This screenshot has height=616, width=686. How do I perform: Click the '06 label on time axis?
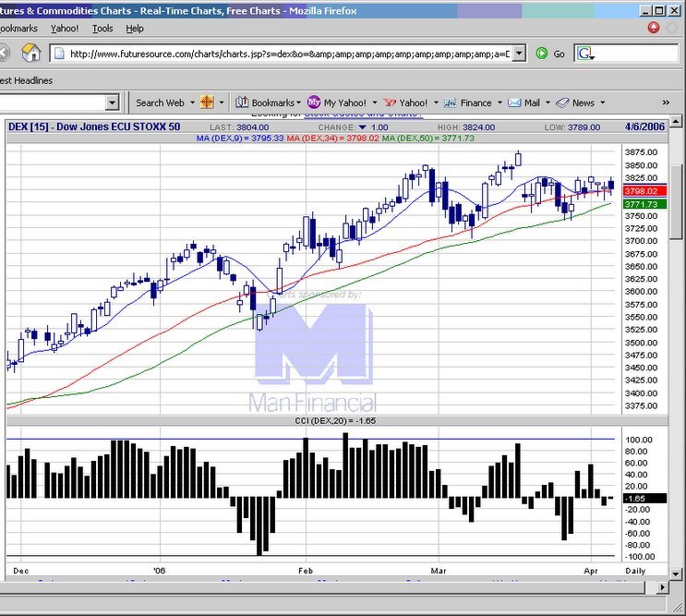tap(159, 571)
